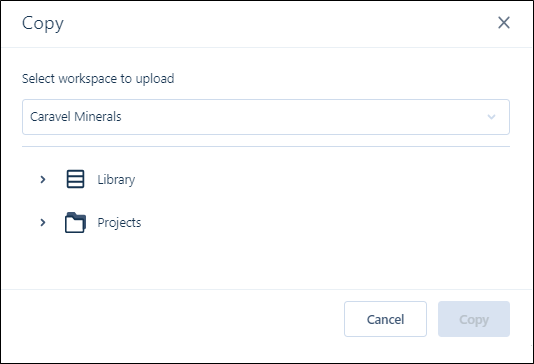Click the Cancel button

[385, 319]
